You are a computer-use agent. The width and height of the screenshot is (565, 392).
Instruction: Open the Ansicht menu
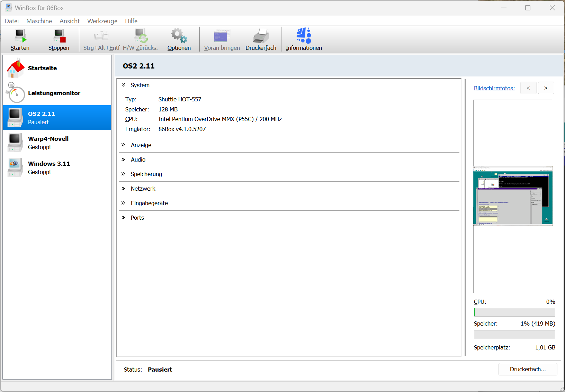[70, 21]
